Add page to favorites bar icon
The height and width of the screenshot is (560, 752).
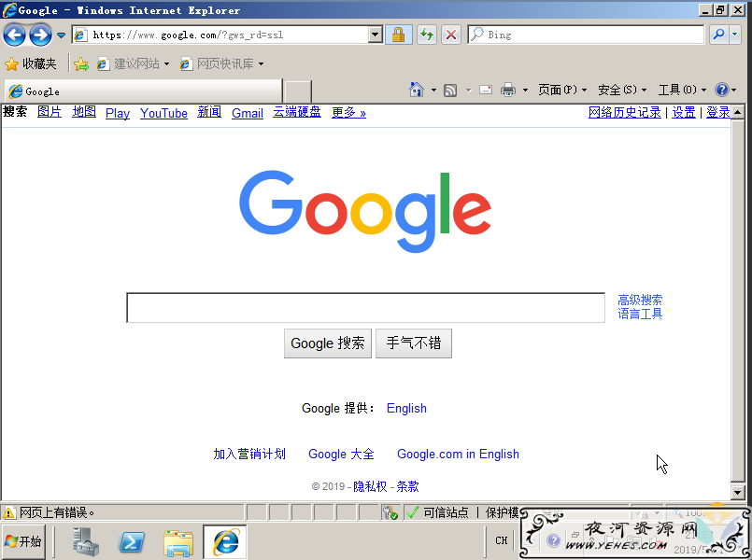(81, 63)
